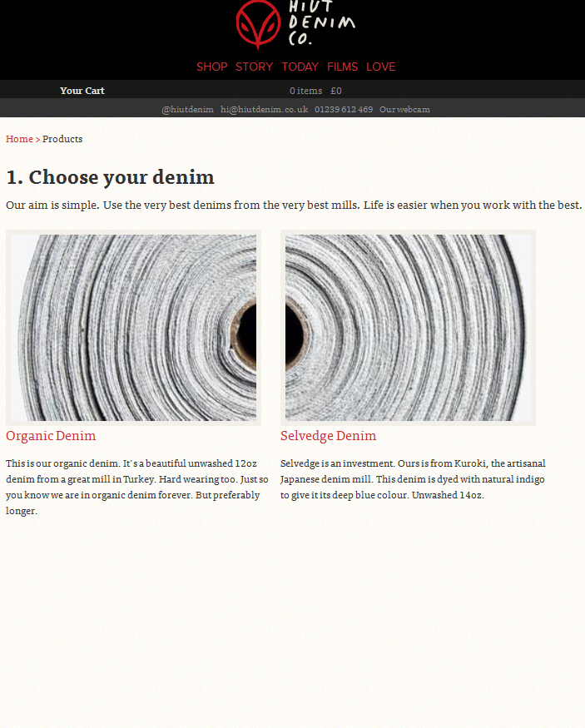Viewport: 585px width, 728px height.
Task: Open the @hiutdenim Twitter link
Action: [187, 110]
